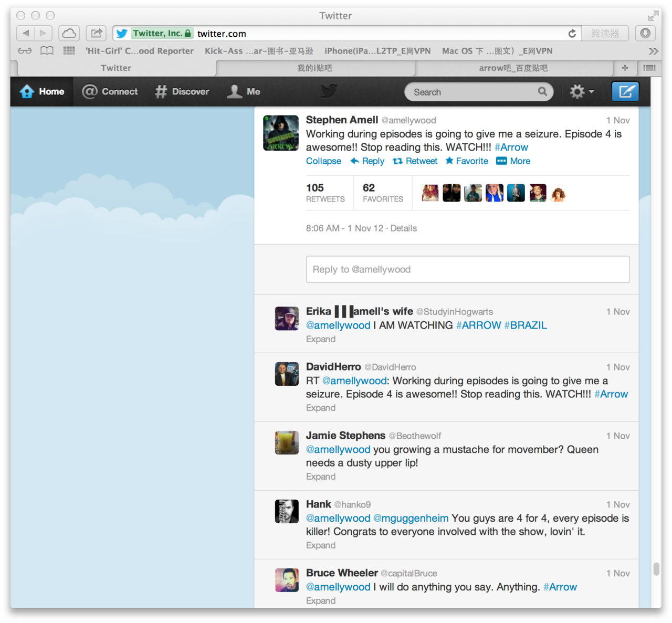The width and height of the screenshot is (672, 623).
Task: Open the #Arrow hashtag in Stephen Amell's tweet
Action: coord(511,147)
